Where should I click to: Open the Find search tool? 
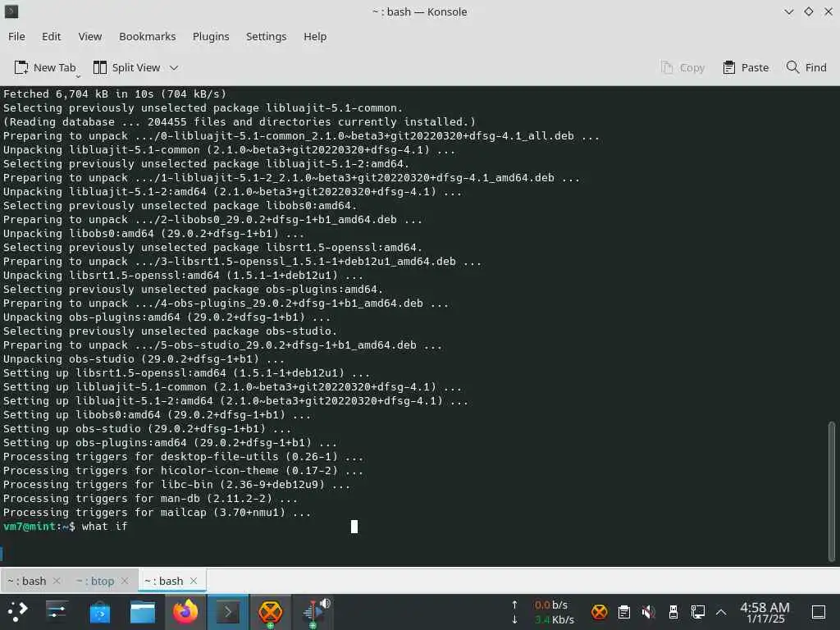click(x=806, y=67)
